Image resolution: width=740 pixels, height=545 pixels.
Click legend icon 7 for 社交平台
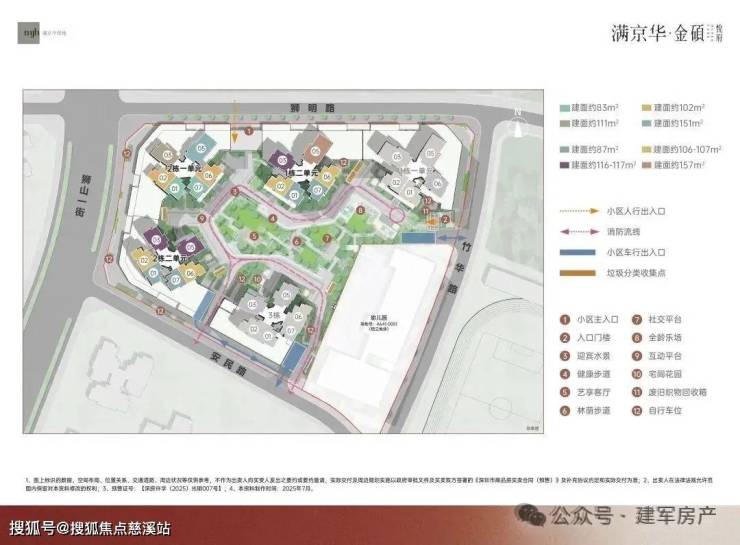click(637, 319)
